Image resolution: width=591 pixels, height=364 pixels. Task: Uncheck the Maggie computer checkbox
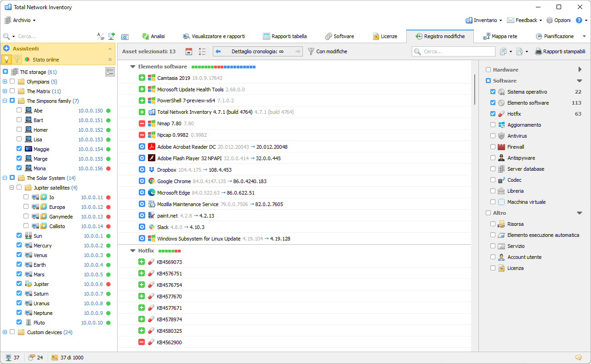click(x=19, y=149)
